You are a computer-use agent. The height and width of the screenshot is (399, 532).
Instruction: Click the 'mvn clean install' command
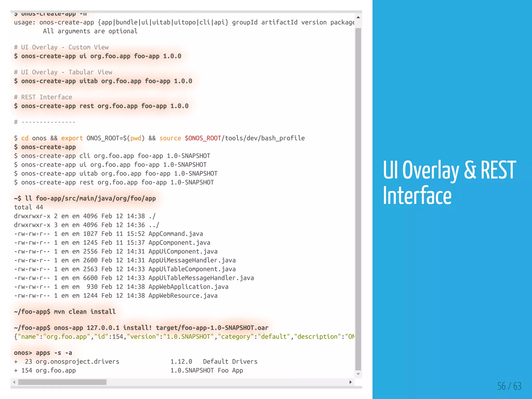click(x=65, y=312)
